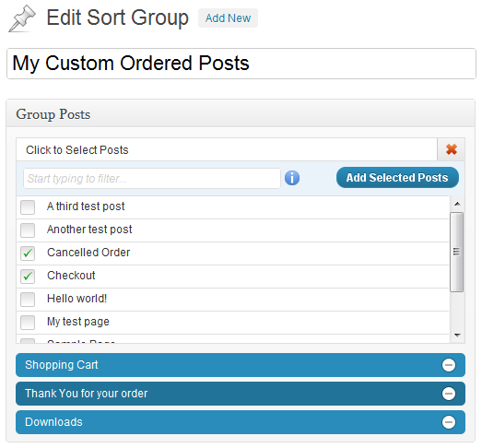This screenshot has width=482, height=448.
Task: Select the Downloads sortable bar
Action: (241, 422)
